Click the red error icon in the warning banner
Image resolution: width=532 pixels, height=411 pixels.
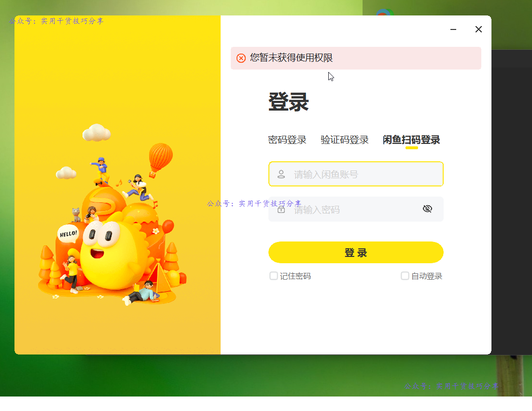pyautogui.click(x=241, y=58)
